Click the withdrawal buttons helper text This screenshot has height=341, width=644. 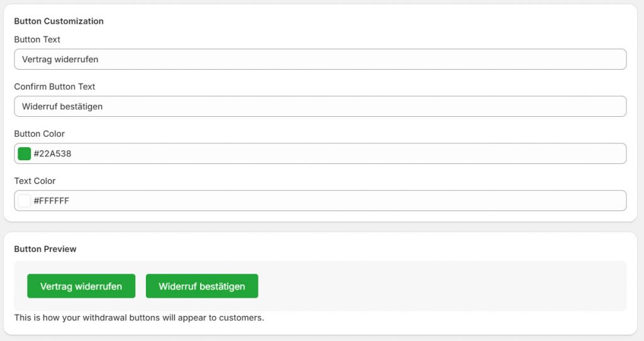click(x=139, y=318)
